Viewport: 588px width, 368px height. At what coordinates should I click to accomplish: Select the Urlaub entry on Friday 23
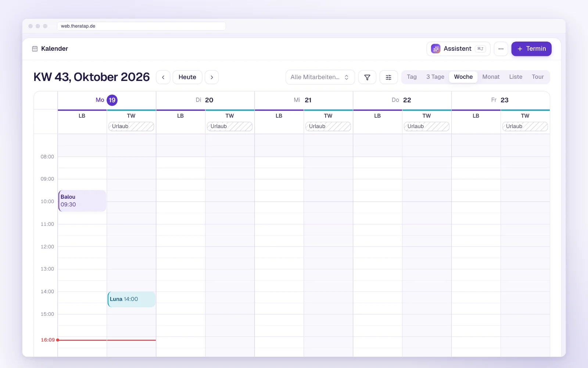pos(525,127)
